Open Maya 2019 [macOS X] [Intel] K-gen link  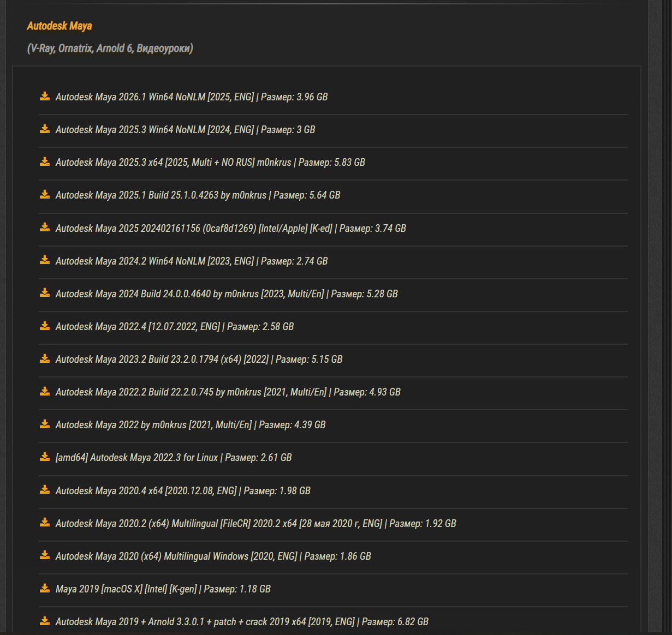click(x=163, y=589)
